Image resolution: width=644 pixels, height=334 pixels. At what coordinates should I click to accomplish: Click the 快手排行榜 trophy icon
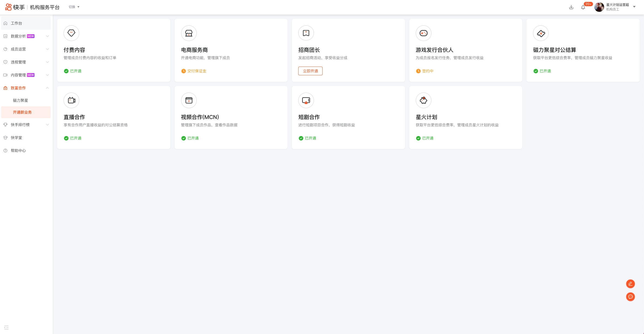(5, 125)
